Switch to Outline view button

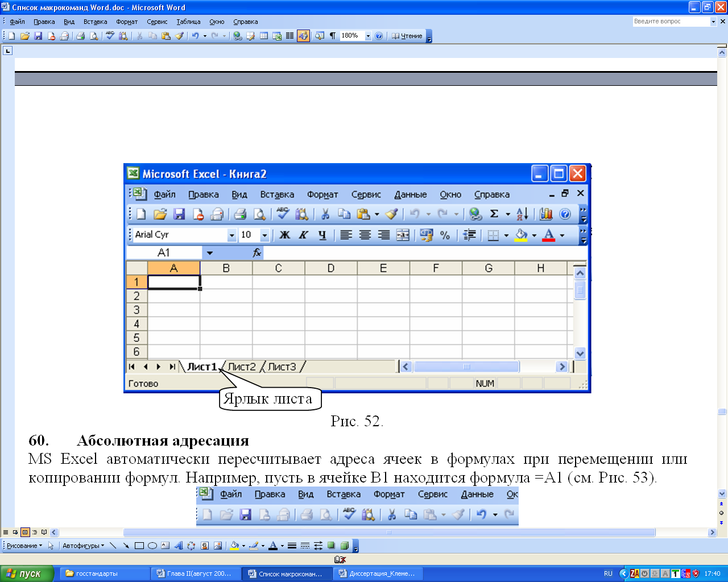tap(35, 533)
